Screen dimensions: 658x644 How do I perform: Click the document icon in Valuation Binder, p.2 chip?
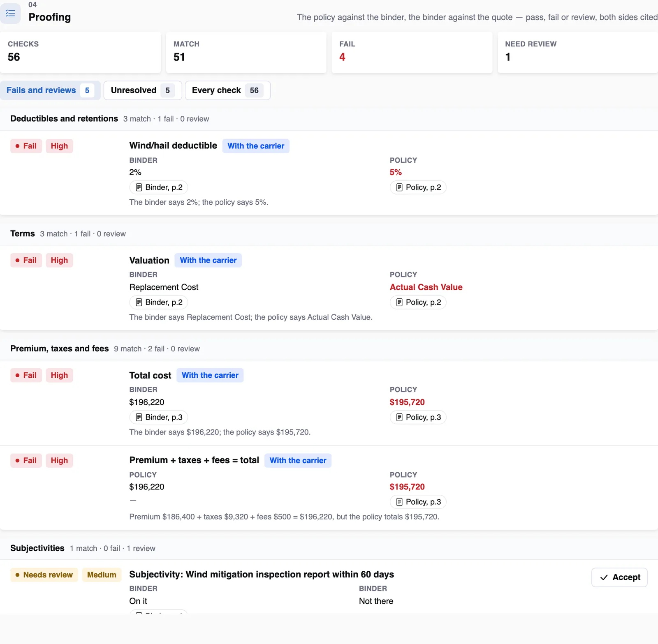pos(139,302)
